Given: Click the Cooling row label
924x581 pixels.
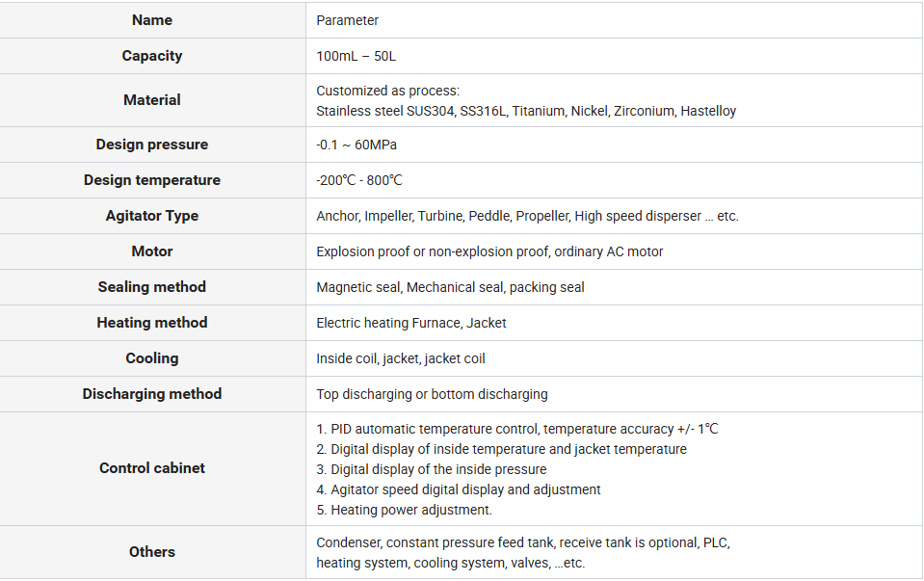Looking at the screenshot, I should click(x=152, y=358).
